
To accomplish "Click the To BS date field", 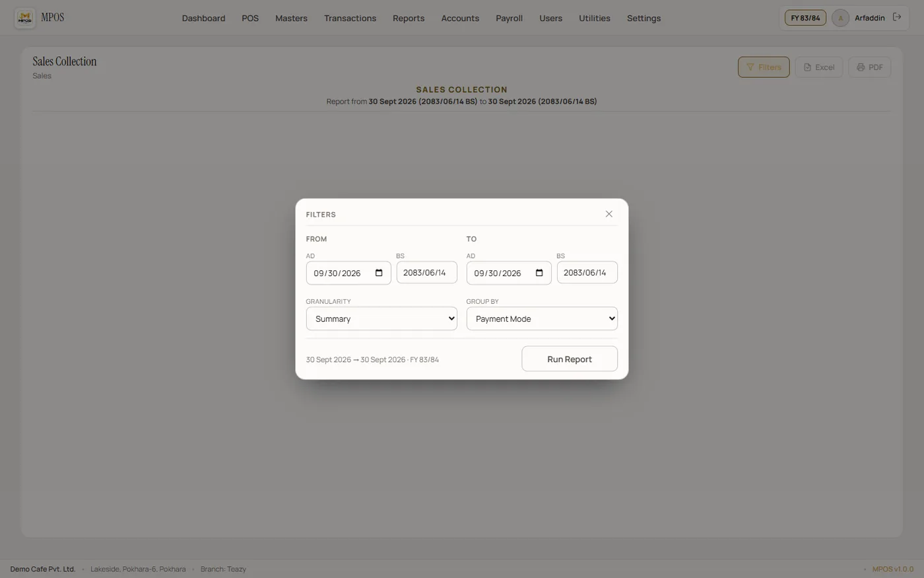I will coord(587,272).
